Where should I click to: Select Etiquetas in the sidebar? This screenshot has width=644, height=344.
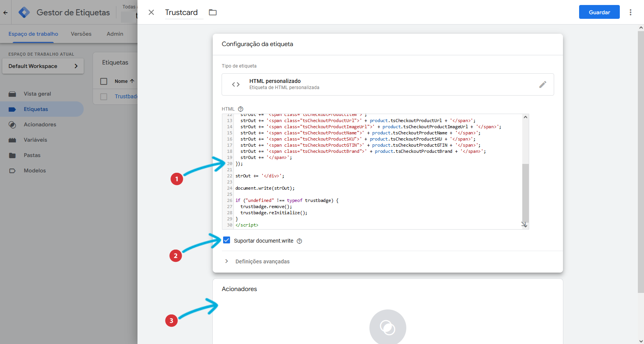coord(42,109)
